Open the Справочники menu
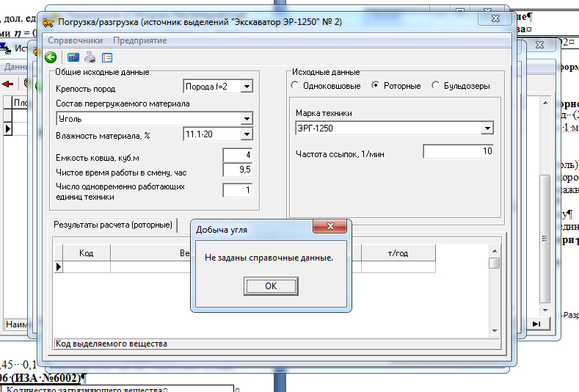The width and height of the screenshot is (579, 392). click(74, 40)
